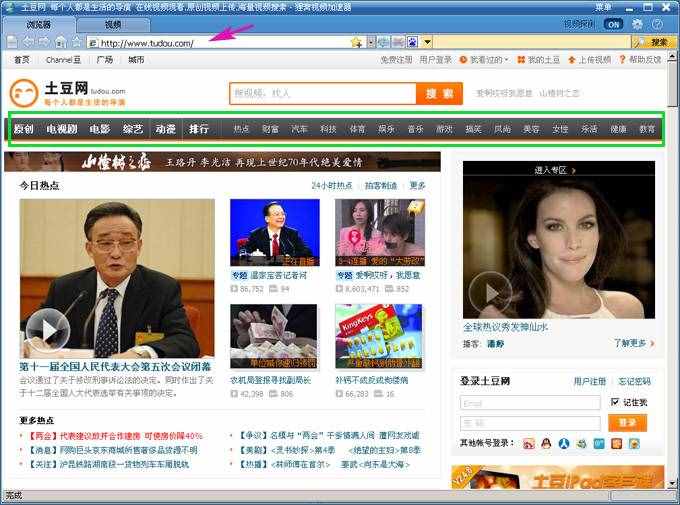Open the settings gear in the title bar
The image size is (680, 505).
[637, 24]
